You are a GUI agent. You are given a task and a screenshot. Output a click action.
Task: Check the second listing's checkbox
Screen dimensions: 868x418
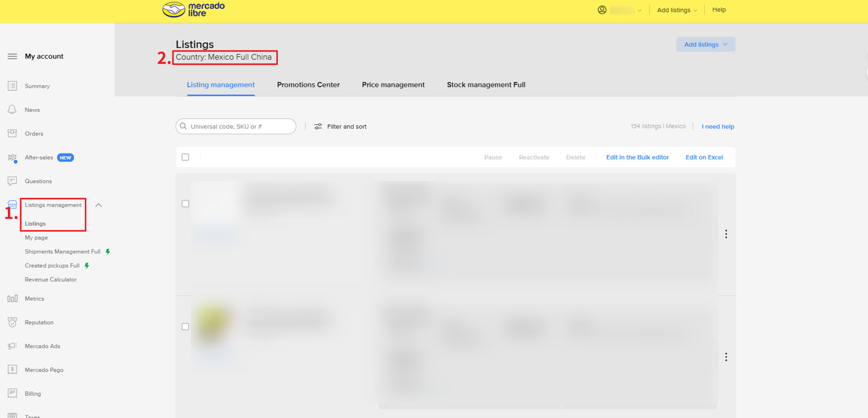(185, 327)
